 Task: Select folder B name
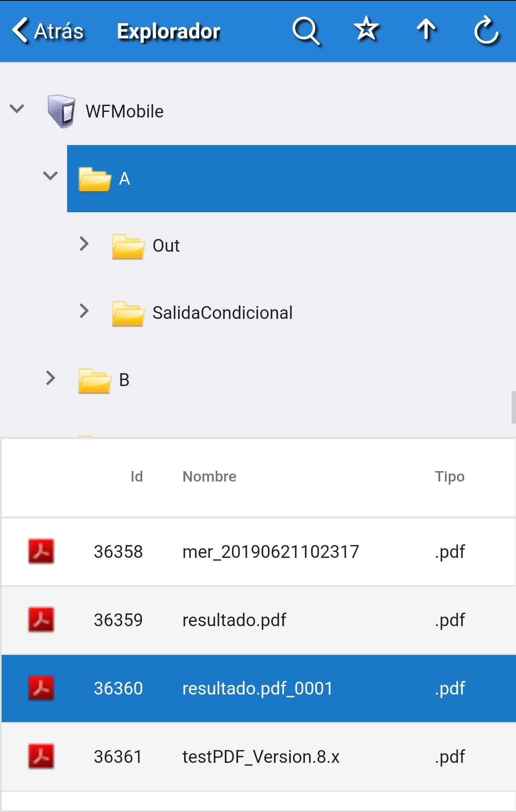coord(124,380)
